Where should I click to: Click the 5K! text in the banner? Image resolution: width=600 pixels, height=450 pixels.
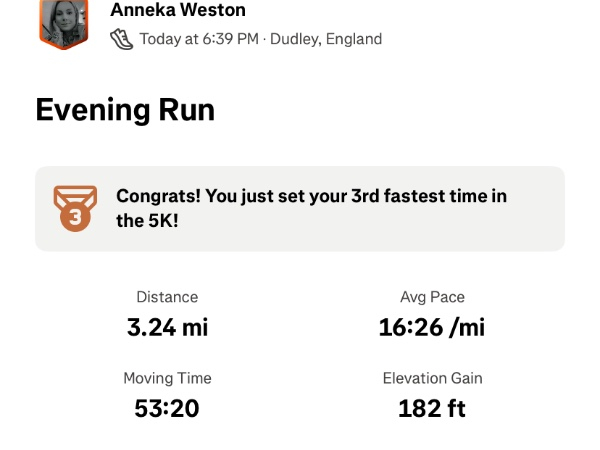[162, 221]
